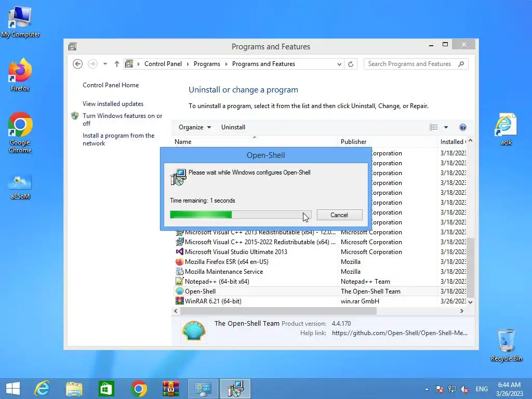Open the Open-Shell GitHub help link
The width and height of the screenshot is (532, 399).
tap(400, 333)
